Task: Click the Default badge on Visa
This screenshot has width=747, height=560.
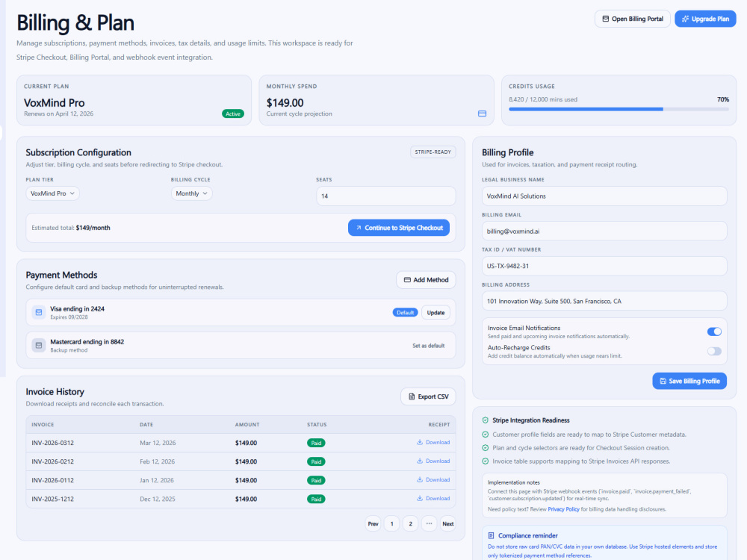Action: pyautogui.click(x=406, y=312)
